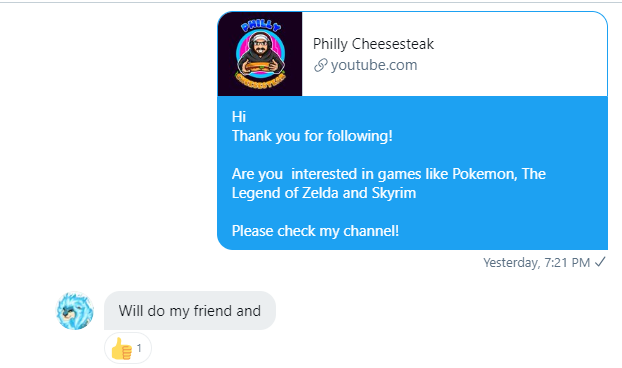Click the blank white area of link card
The height and width of the screenshot is (368, 622).
click(516, 54)
